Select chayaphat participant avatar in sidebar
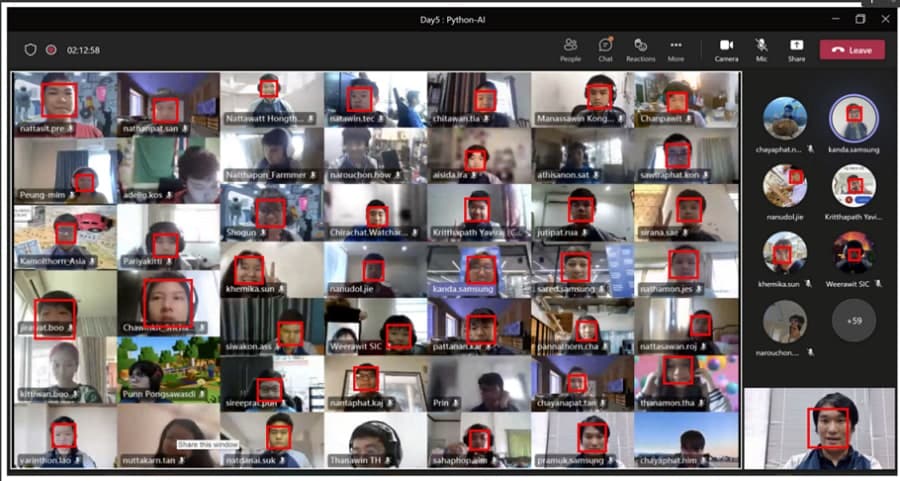Screen dimensions: 900x481 pos(785,119)
